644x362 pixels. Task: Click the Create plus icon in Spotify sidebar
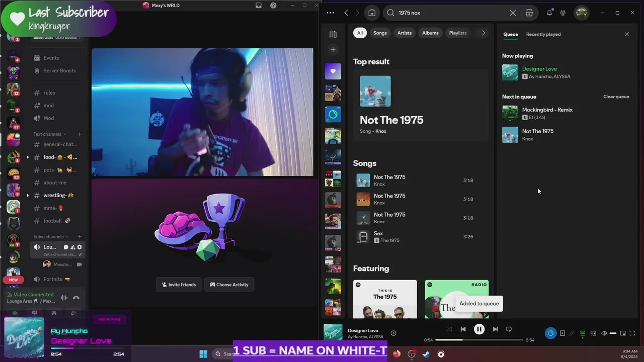click(333, 49)
